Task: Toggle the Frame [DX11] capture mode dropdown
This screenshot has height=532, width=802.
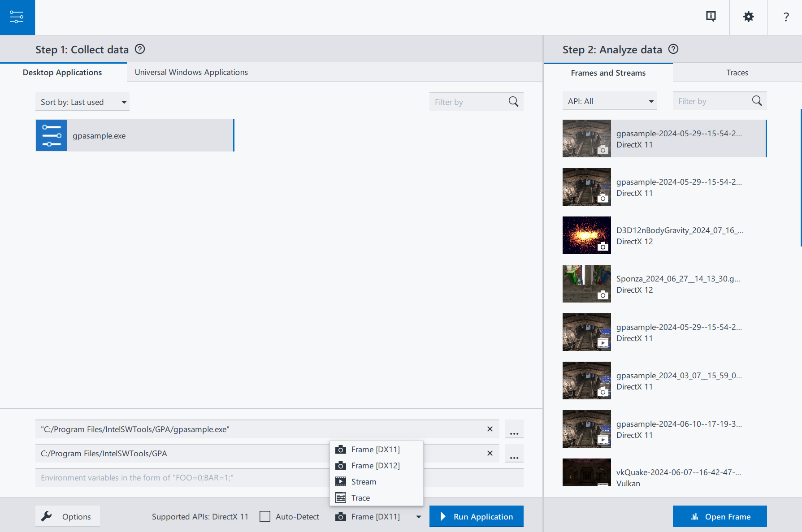Action: [x=379, y=516]
